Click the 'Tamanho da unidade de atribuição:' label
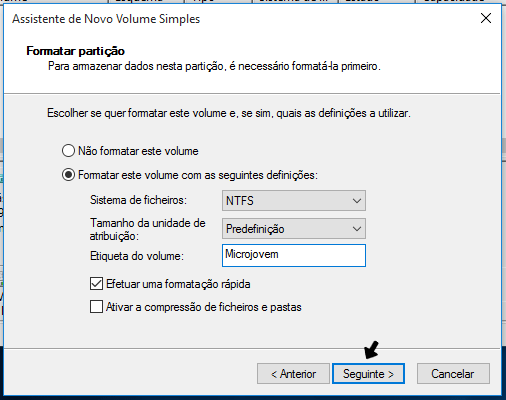The height and width of the screenshot is (400, 506). 147,229
